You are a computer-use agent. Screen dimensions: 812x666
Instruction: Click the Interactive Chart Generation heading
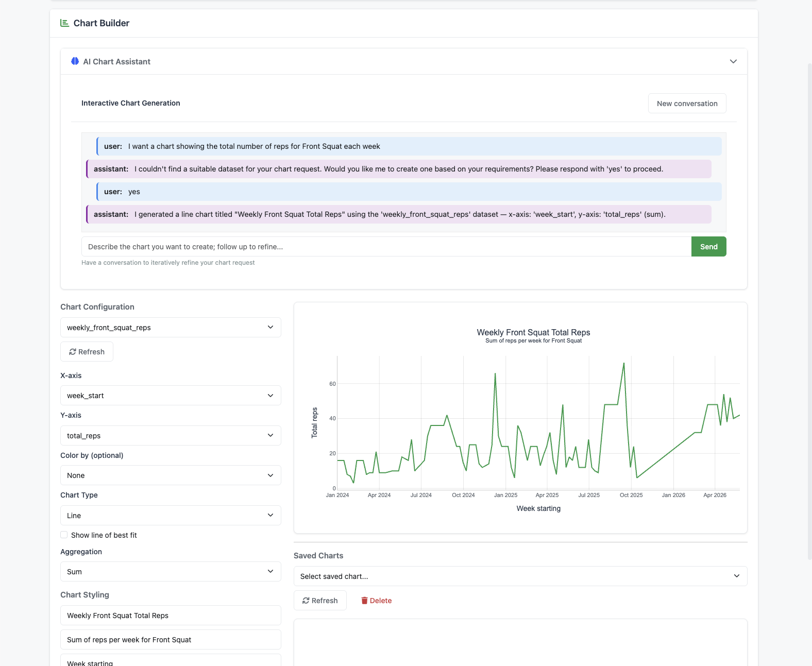pos(131,103)
